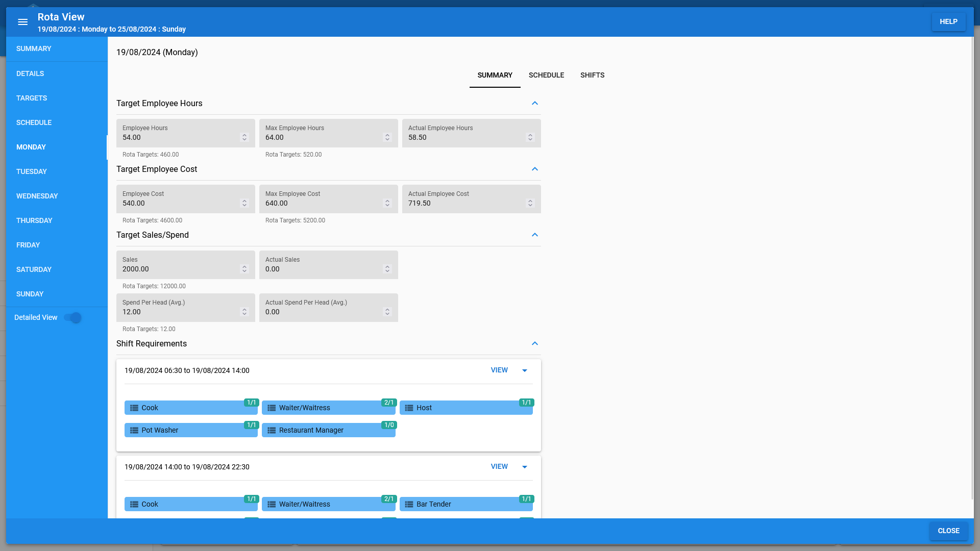This screenshot has width=980, height=551.
Task: Select Saturday in the sidebar
Action: point(57,269)
